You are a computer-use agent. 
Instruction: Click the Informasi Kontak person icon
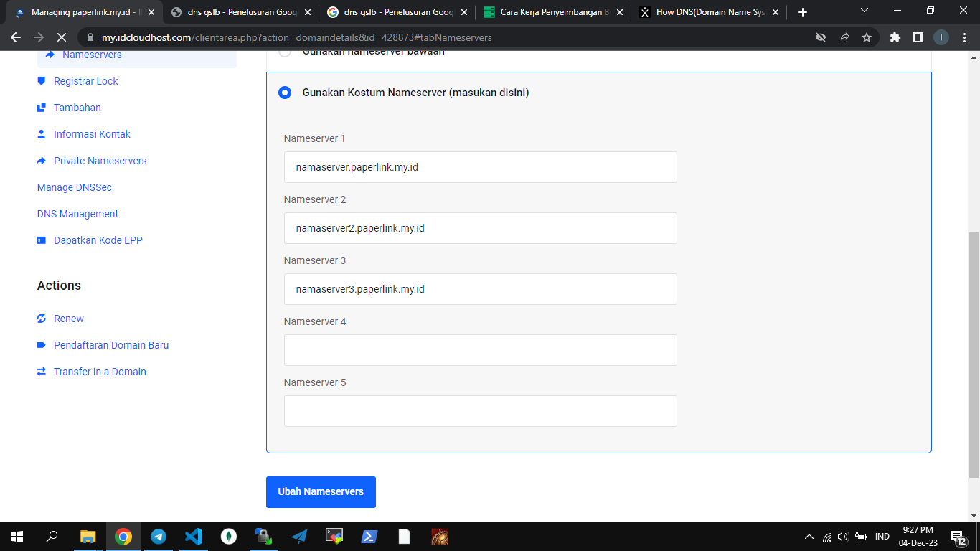point(41,134)
